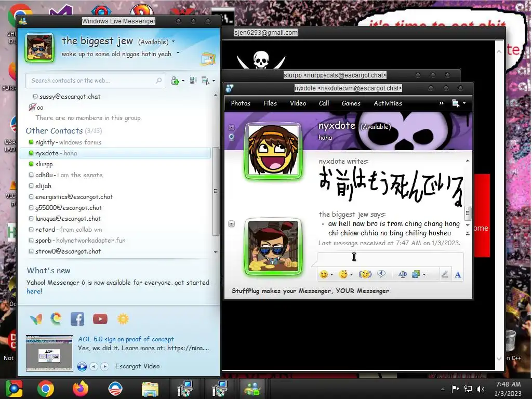Follow the 'here!' Yahoo Messenger link
The width and height of the screenshot is (532, 399).
pyautogui.click(x=34, y=291)
